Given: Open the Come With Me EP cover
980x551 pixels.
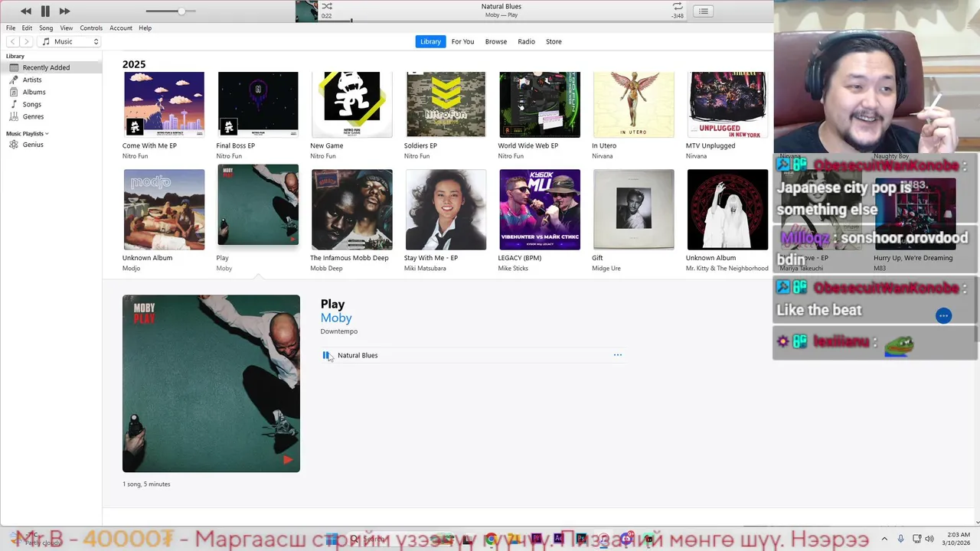Looking at the screenshot, I should (164, 104).
